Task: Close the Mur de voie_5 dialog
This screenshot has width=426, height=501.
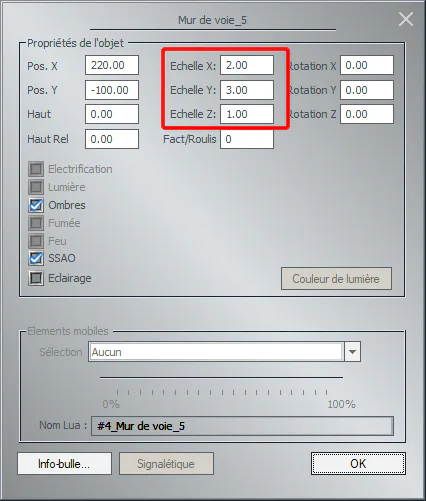Action: pos(406,19)
